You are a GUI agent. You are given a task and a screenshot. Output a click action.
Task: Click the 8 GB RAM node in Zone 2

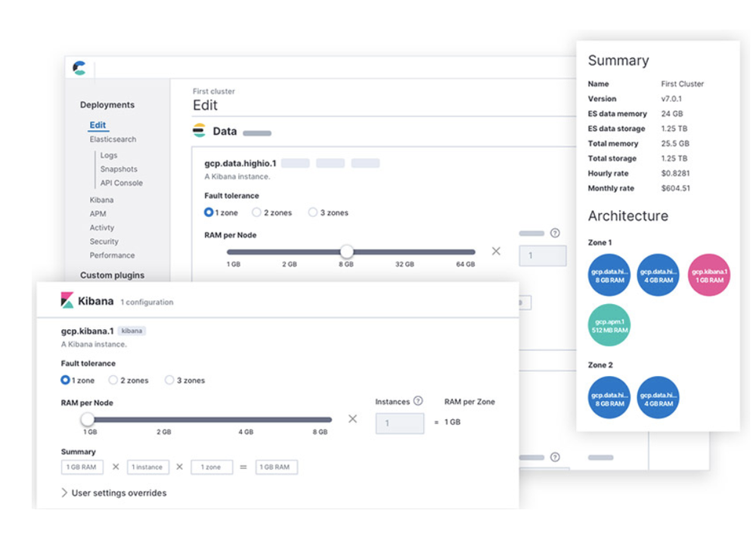609,398
